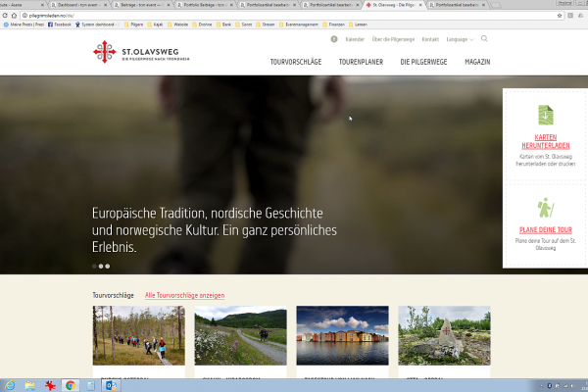Open the Bank bookmarks folder
Viewport: 588px width, 392px height.
[223, 24]
